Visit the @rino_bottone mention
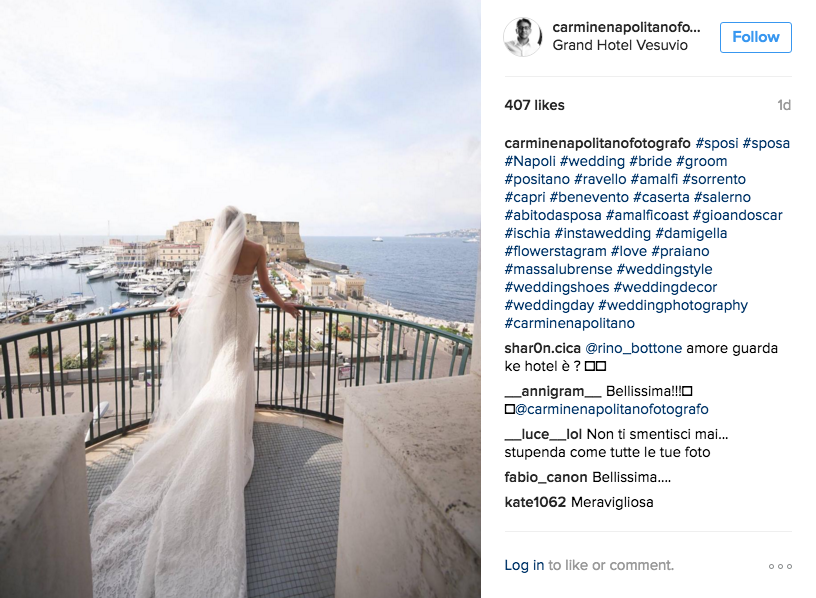Viewport: 816px width, 598px height. (633, 348)
